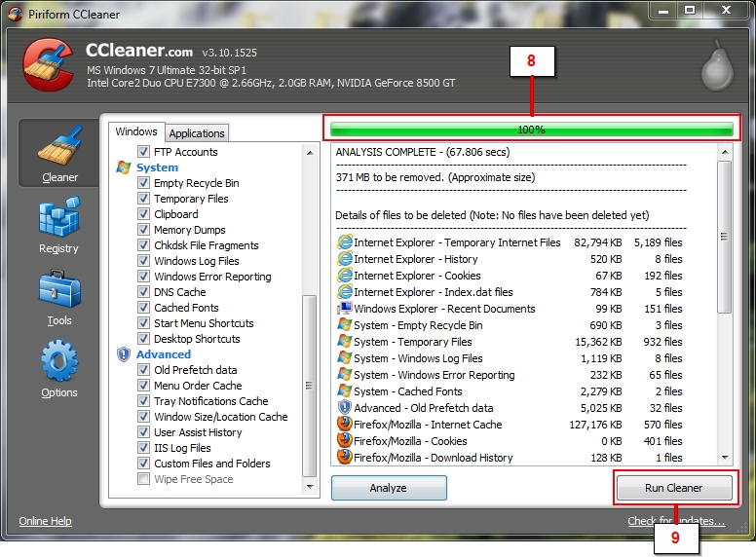
Task: Click the Check for updates link
Action: (x=676, y=520)
